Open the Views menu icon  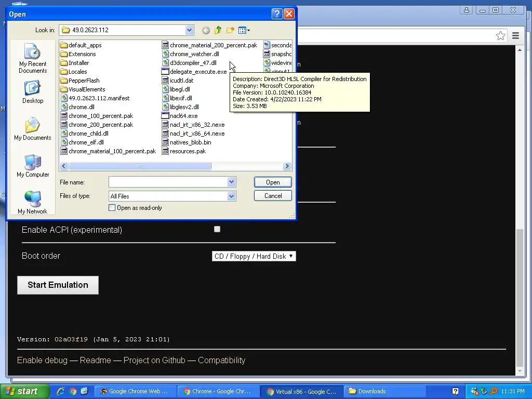click(x=244, y=31)
